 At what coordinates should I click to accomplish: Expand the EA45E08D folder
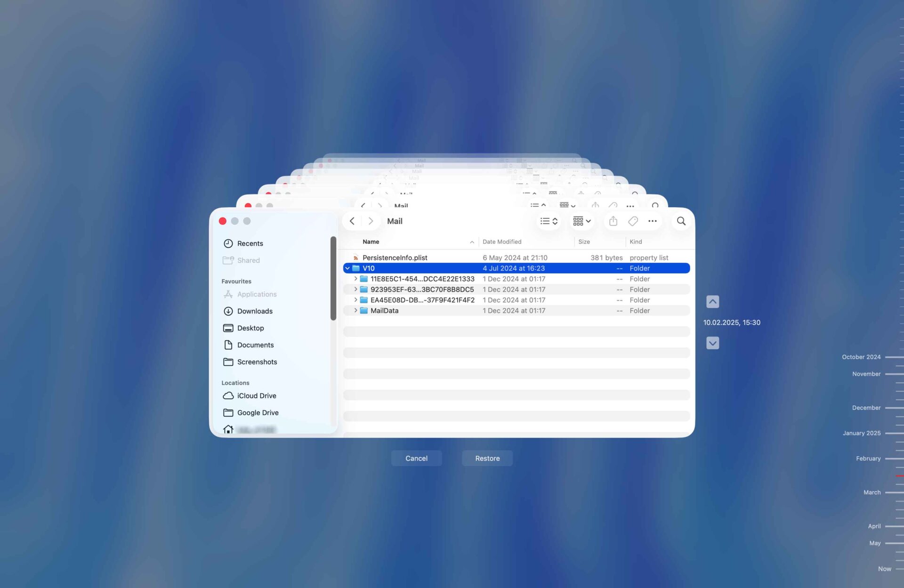pos(356,300)
